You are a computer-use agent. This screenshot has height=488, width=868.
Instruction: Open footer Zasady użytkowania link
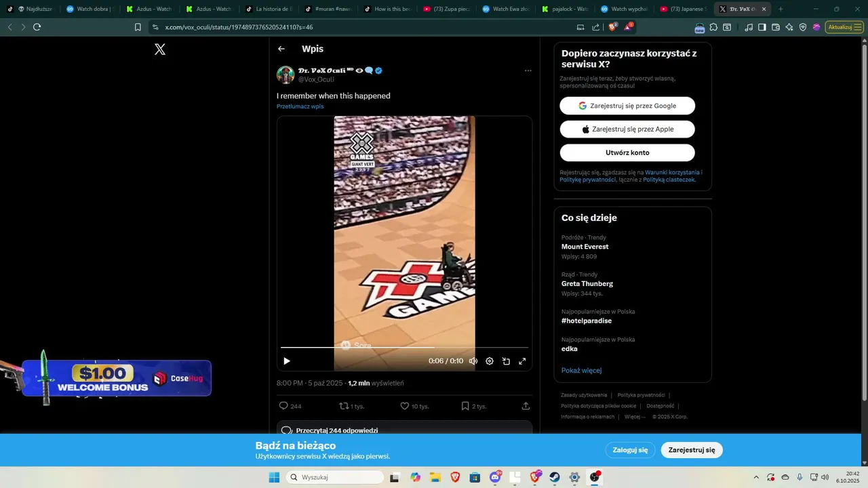click(x=584, y=395)
